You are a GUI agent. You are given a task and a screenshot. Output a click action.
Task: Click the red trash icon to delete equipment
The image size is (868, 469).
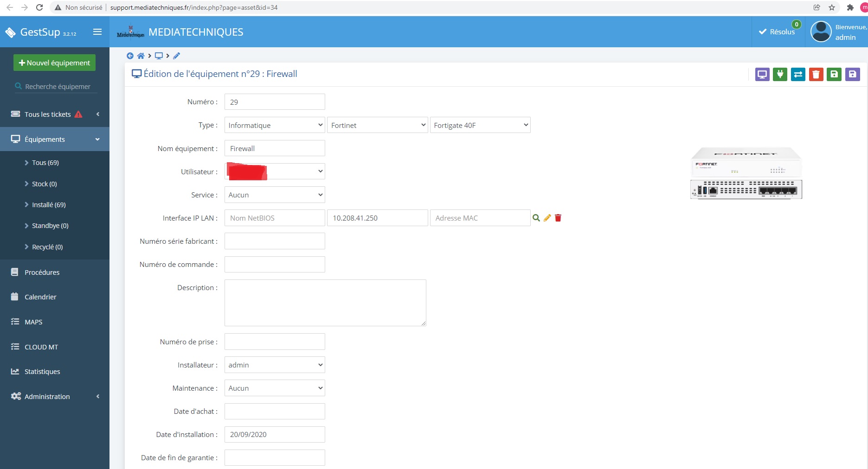coord(816,74)
